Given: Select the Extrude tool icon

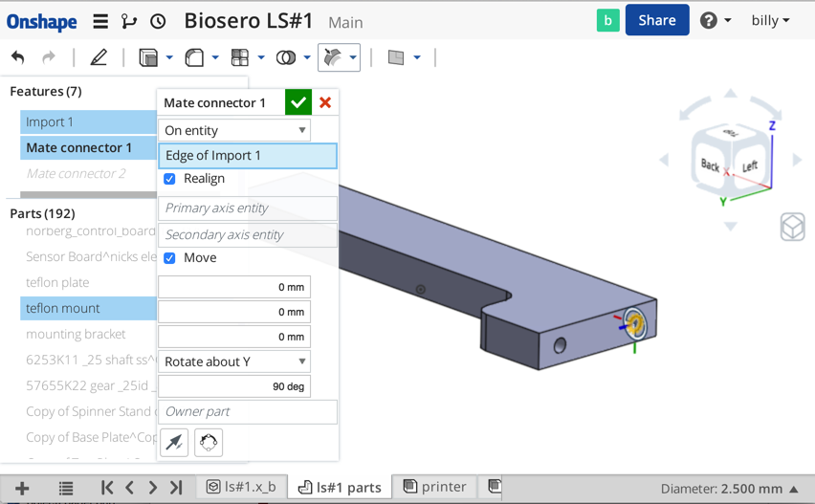Looking at the screenshot, I should tap(148, 57).
